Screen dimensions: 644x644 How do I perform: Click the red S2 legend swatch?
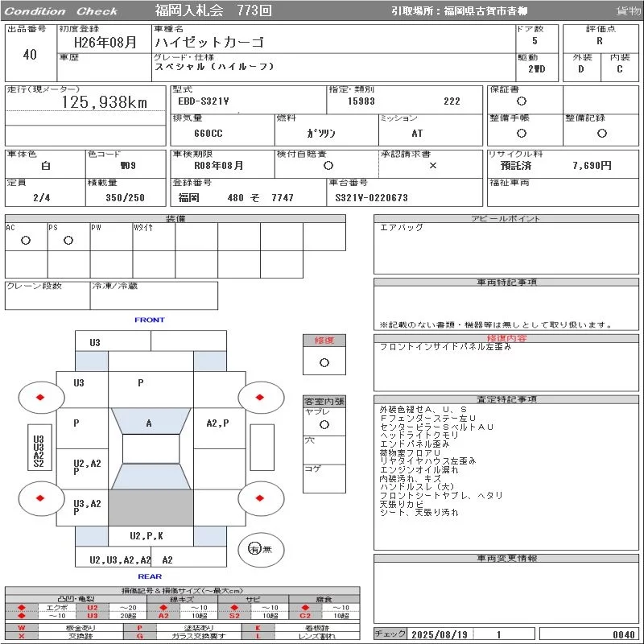[234, 616]
